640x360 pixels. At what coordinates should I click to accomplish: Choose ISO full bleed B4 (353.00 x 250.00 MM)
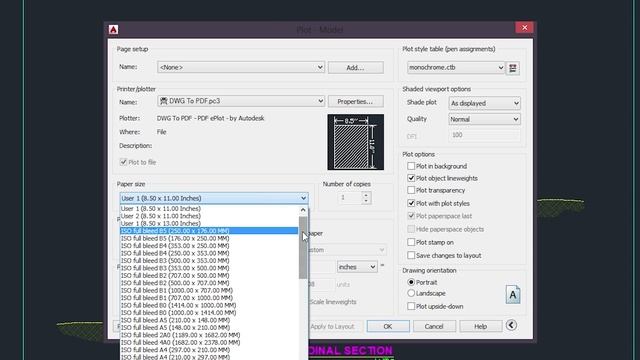tap(209, 246)
